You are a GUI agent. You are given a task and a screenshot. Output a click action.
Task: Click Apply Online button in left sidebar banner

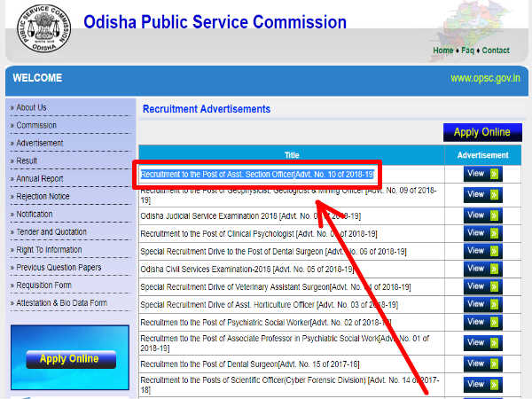pyautogui.click(x=71, y=359)
